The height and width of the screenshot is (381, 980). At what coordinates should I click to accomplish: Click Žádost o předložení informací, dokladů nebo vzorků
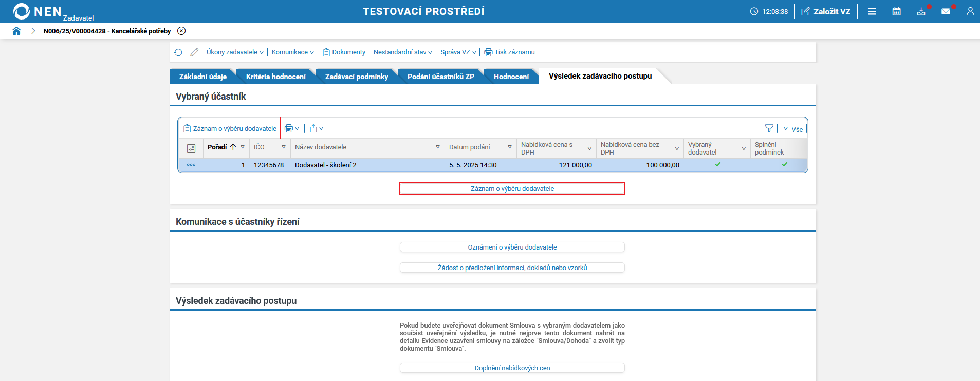pos(512,268)
